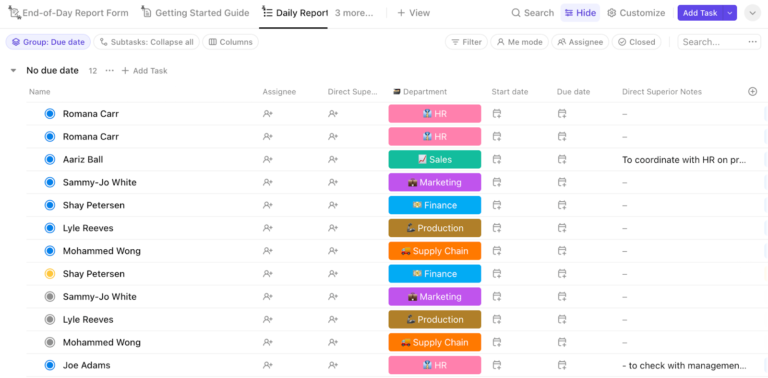Click the yellow status circle for Shay Petersen
The image size is (768, 378).
[49, 274]
